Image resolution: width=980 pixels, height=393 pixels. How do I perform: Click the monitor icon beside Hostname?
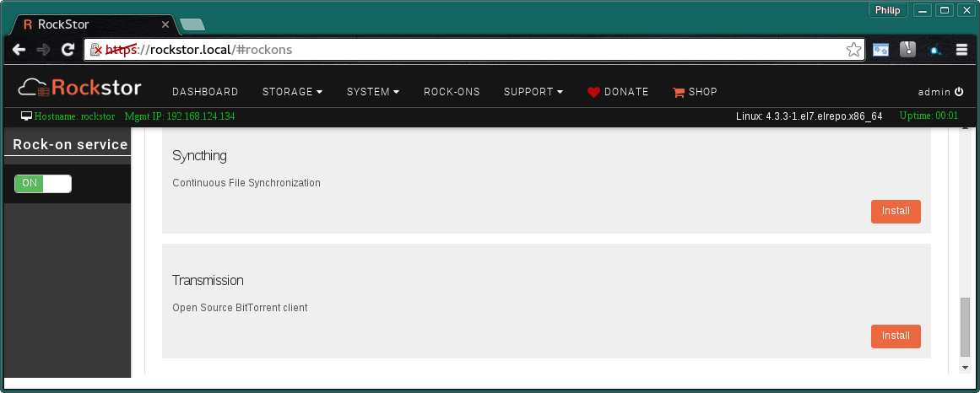(26, 116)
